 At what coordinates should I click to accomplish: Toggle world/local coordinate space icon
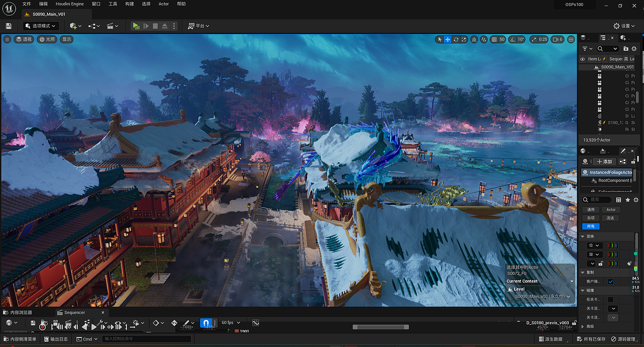click(x=474, y=39)
